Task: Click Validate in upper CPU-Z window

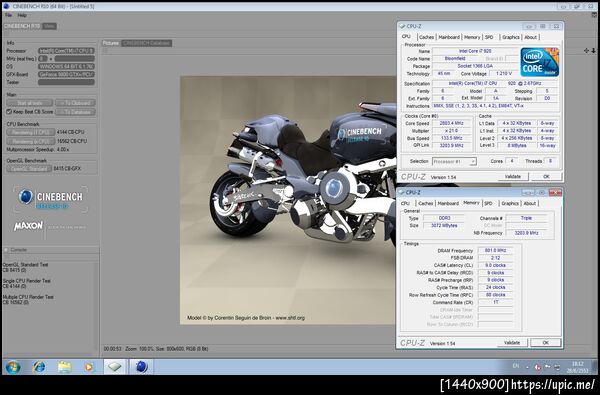Action: [513, 176]
